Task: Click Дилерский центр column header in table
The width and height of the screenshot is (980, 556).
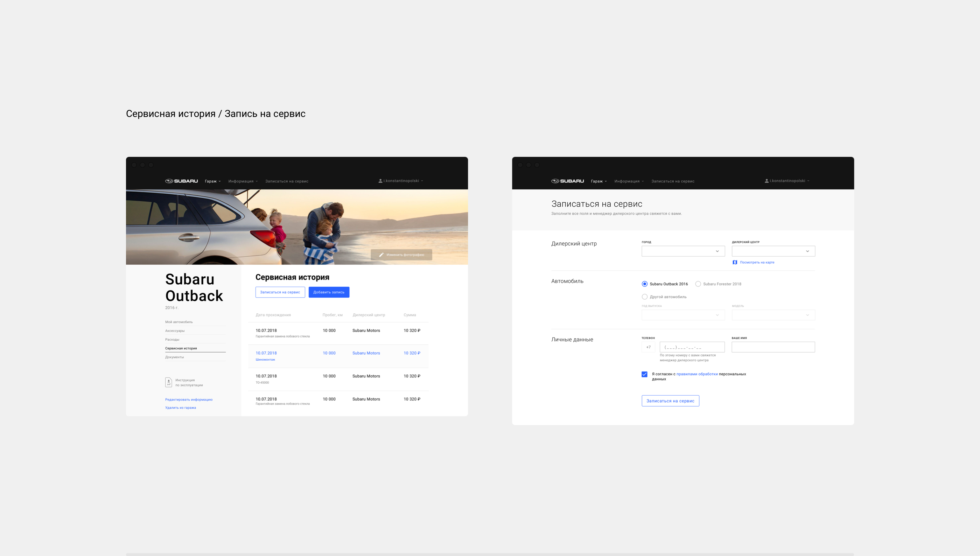Action: tap(369, 315)
